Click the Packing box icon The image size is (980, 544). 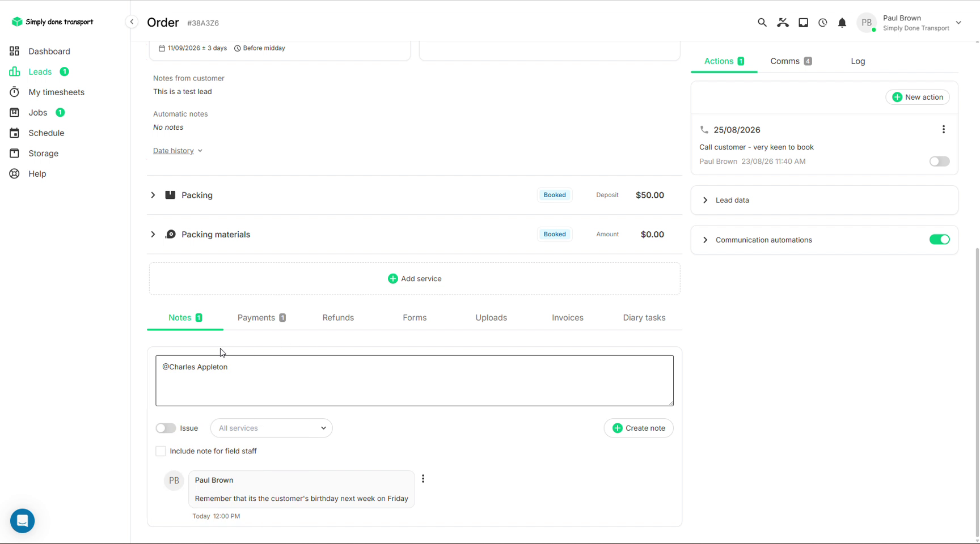coord(170,195)
